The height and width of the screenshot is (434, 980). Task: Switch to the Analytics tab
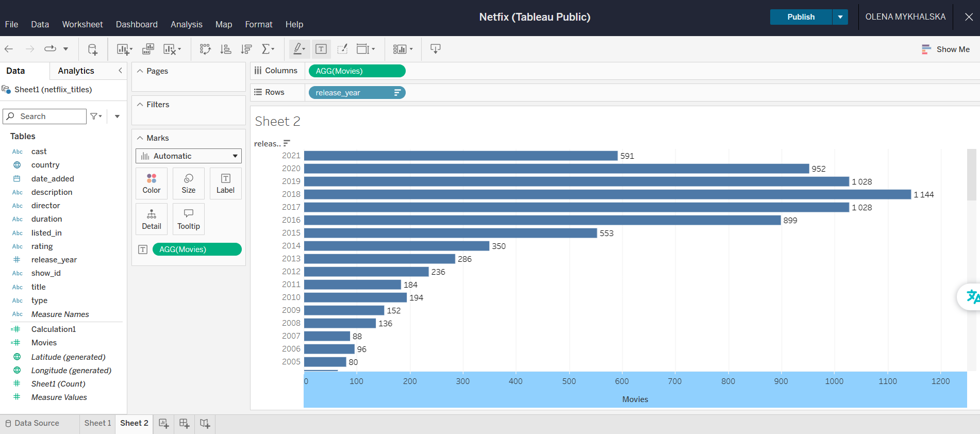(x=76, y=71)
